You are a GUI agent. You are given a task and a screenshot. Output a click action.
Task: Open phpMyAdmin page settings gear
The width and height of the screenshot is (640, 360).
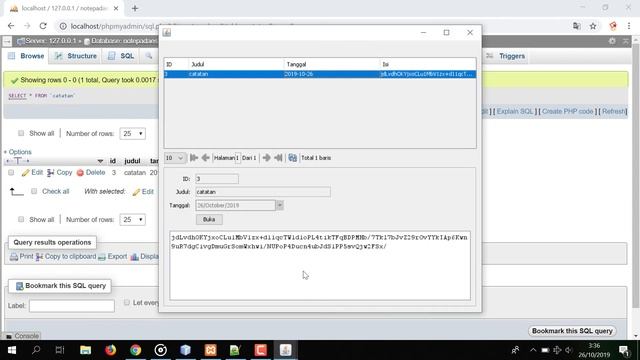click(x=612, y=41)
